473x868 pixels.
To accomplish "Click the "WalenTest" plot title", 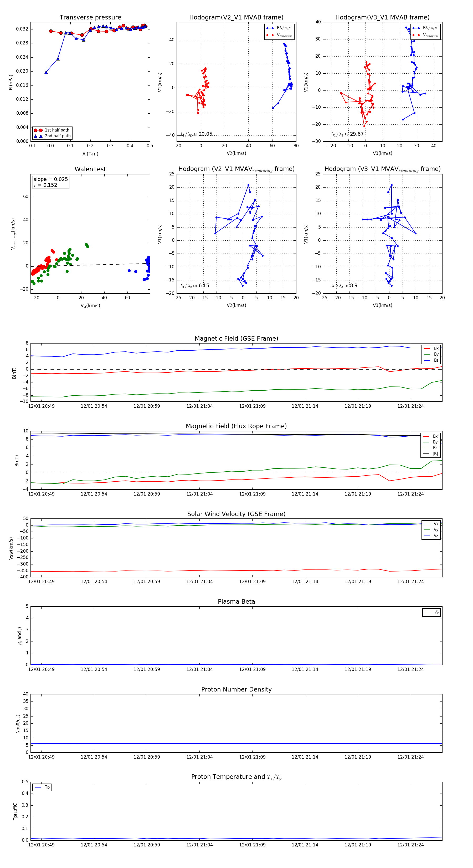I will point(90,169).
